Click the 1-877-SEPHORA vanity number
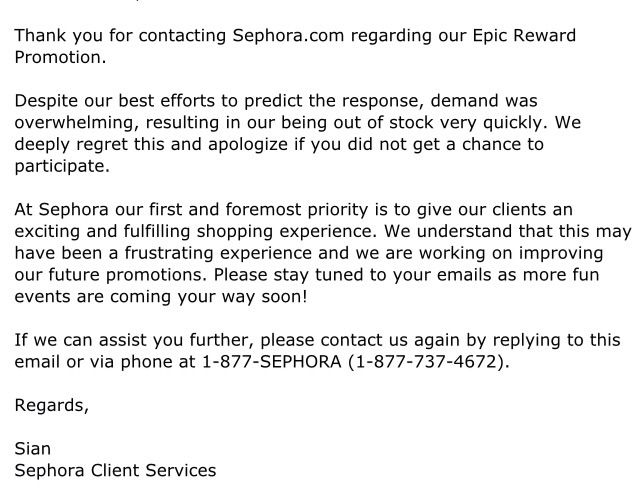 pyautogui.click(x=272, y=362)
